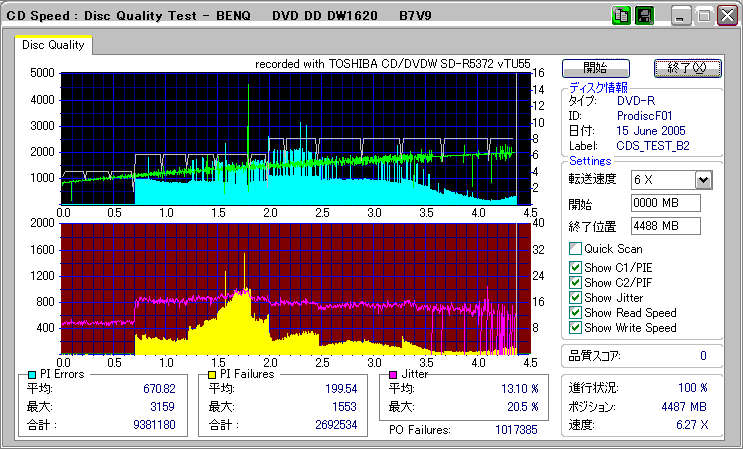Minimize the Disc Quality Test window
This screenshot has height=449, width=743.
tap(681, 16)
